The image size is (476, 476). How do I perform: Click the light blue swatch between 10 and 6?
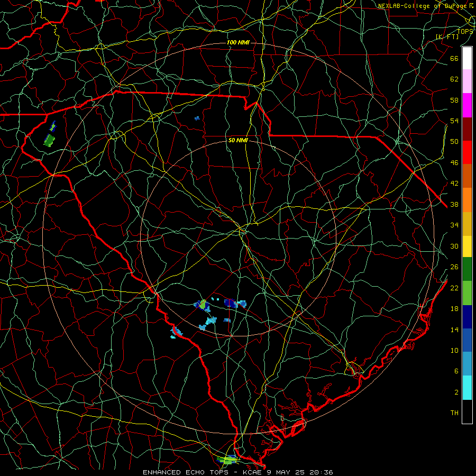coord(467,364)
